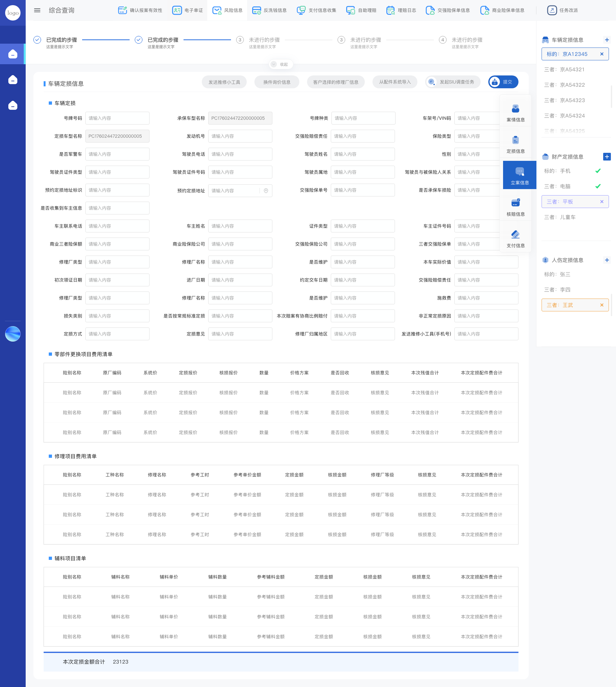The image size is (616, 687).
Task: Click the total value 23123
Action: click(x=121, y=662)
